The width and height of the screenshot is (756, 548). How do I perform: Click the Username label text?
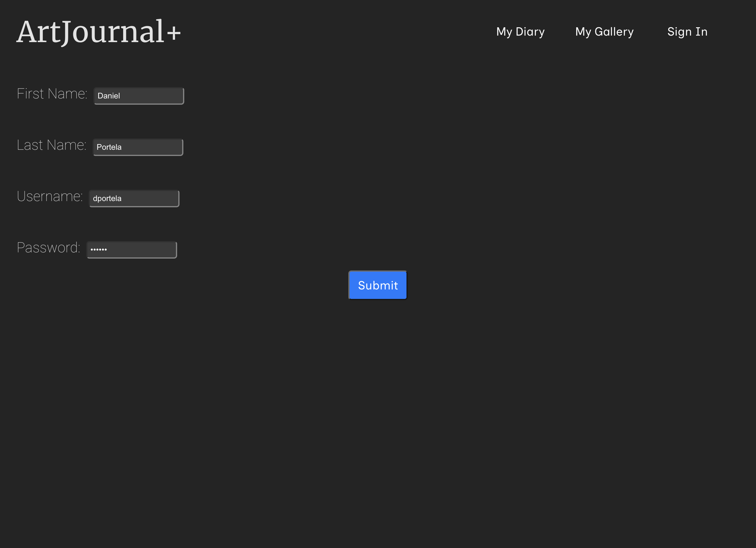coord(50,196)
